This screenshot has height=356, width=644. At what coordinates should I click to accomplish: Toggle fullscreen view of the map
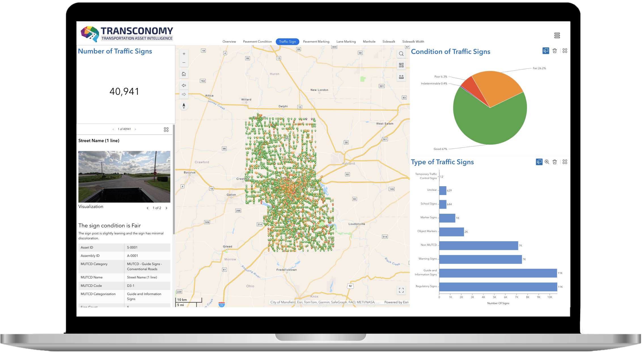coord(401,290)
